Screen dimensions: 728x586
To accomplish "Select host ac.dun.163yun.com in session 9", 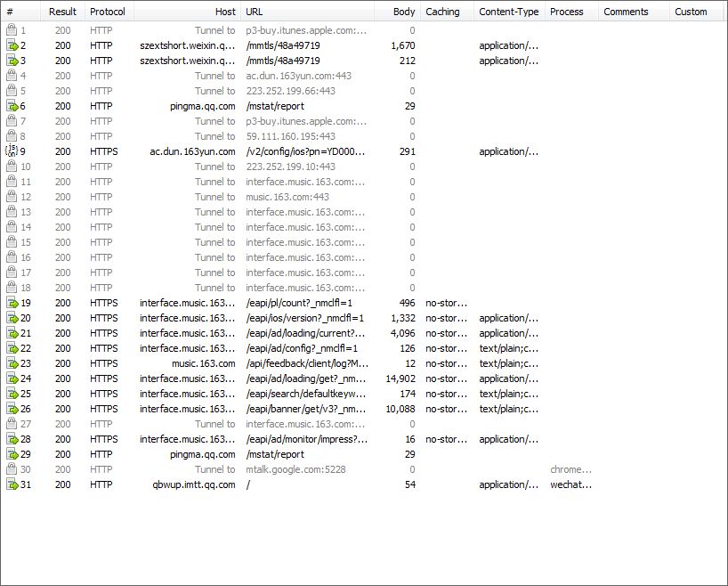I will [x=192, y=151].
